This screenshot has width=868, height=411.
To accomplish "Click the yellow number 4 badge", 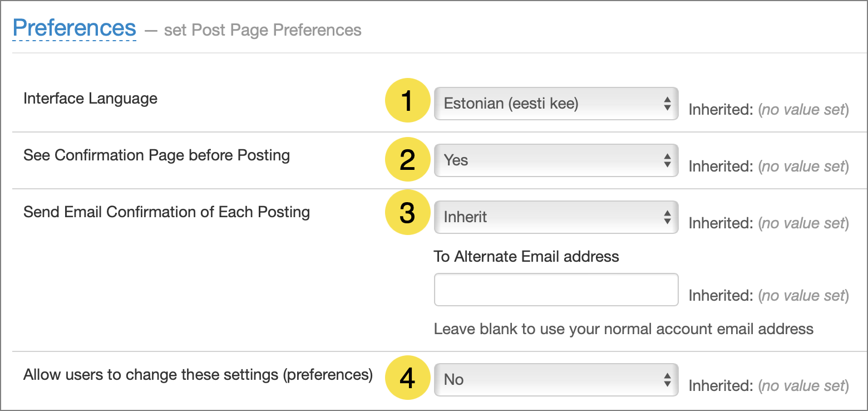I will point(407,379).
